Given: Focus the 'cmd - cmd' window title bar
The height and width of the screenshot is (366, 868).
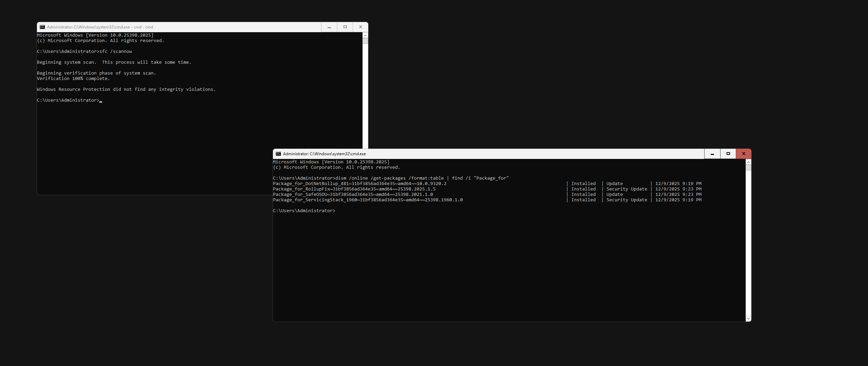Looking at the screenshot, I should point(203,27).
